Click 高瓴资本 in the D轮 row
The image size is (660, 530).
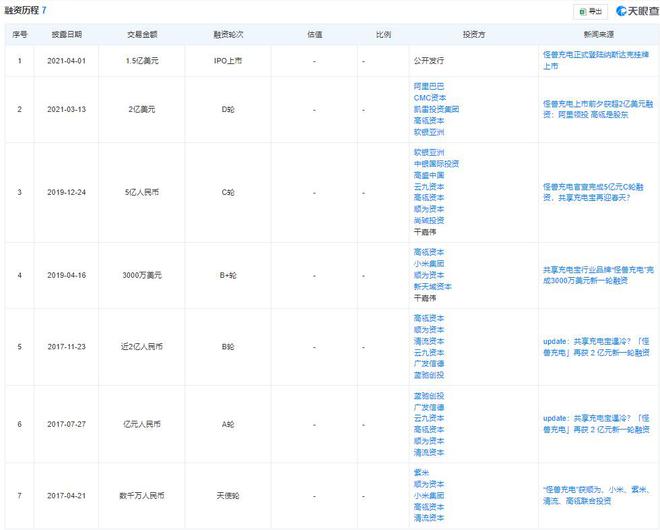[x=428, y=120]
